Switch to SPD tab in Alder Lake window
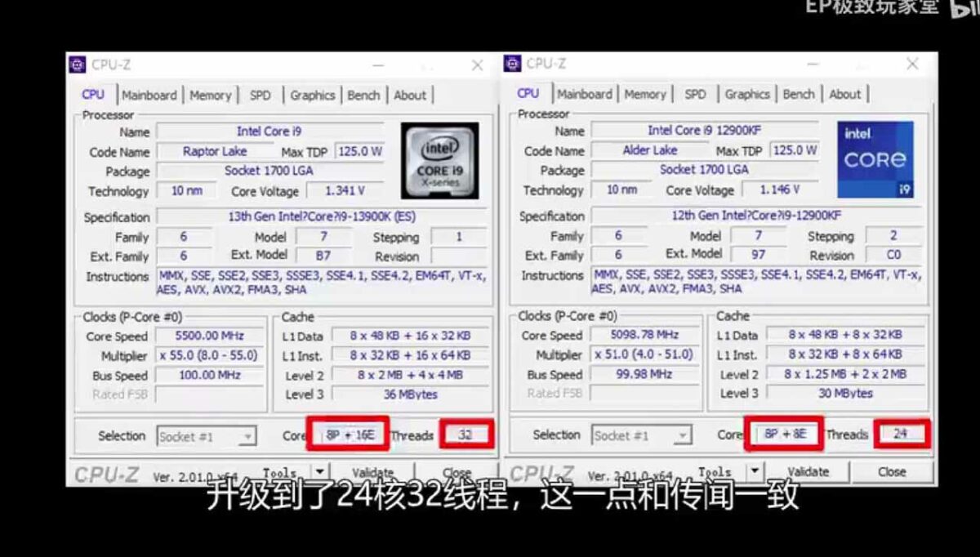Screen dimensions: 980x557 696,95
